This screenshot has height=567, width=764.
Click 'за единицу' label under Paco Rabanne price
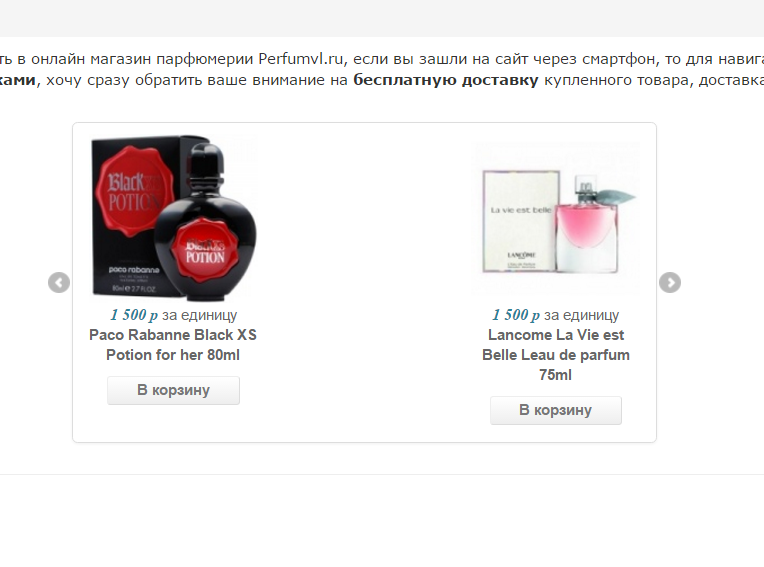coord(199,315)
